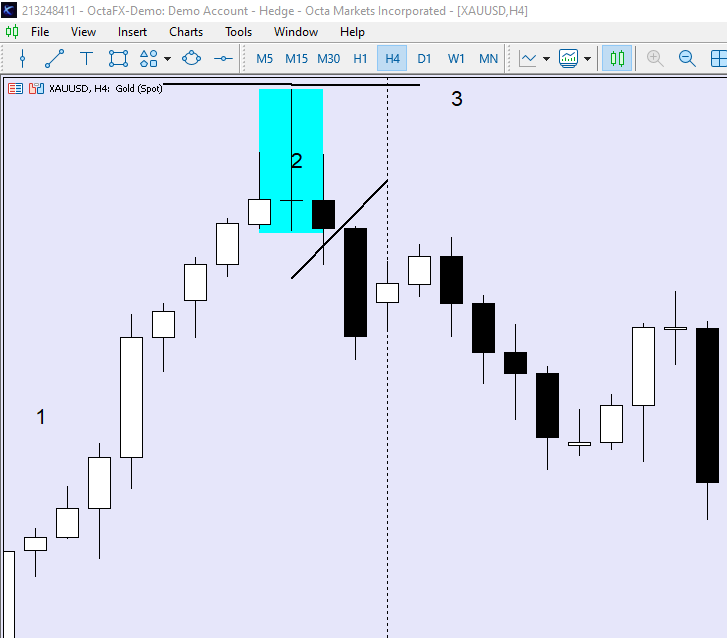Click the candlestick icon beside File menu

(12, 32)
